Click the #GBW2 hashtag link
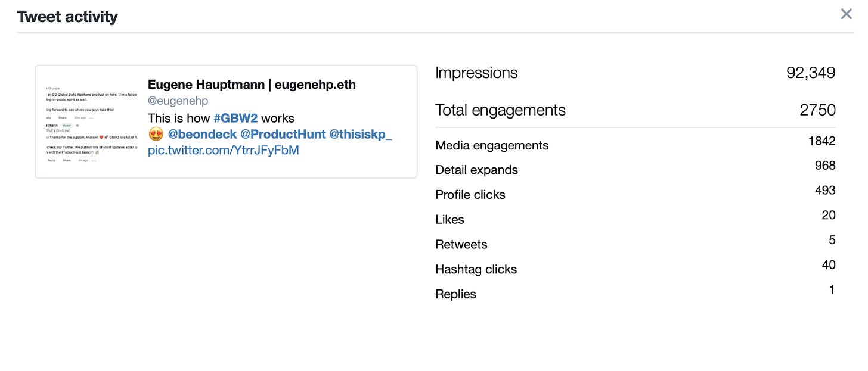The image size is (868, 371). click(x=235, y=118)
